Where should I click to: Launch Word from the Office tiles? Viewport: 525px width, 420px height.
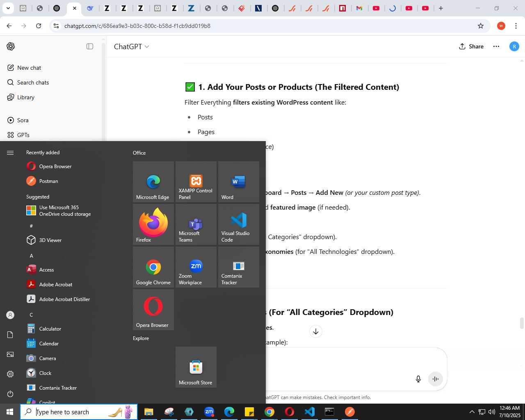239,182
